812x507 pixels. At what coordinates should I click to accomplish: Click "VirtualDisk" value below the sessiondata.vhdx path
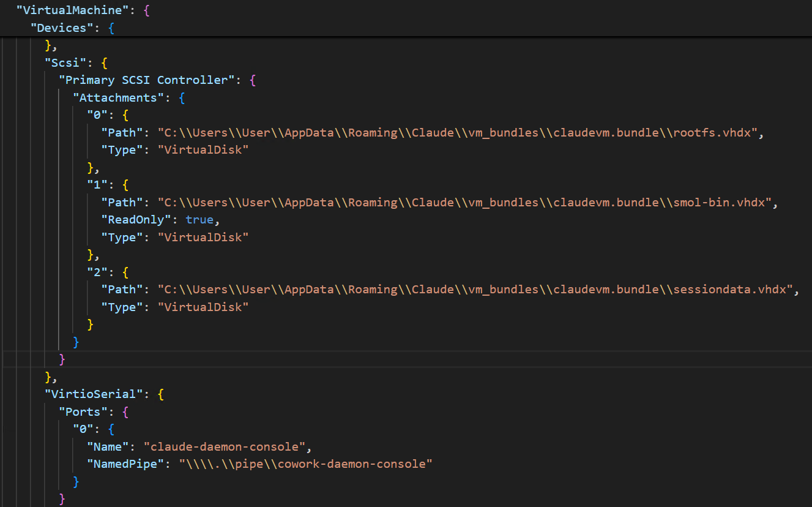tap(204, 307)
